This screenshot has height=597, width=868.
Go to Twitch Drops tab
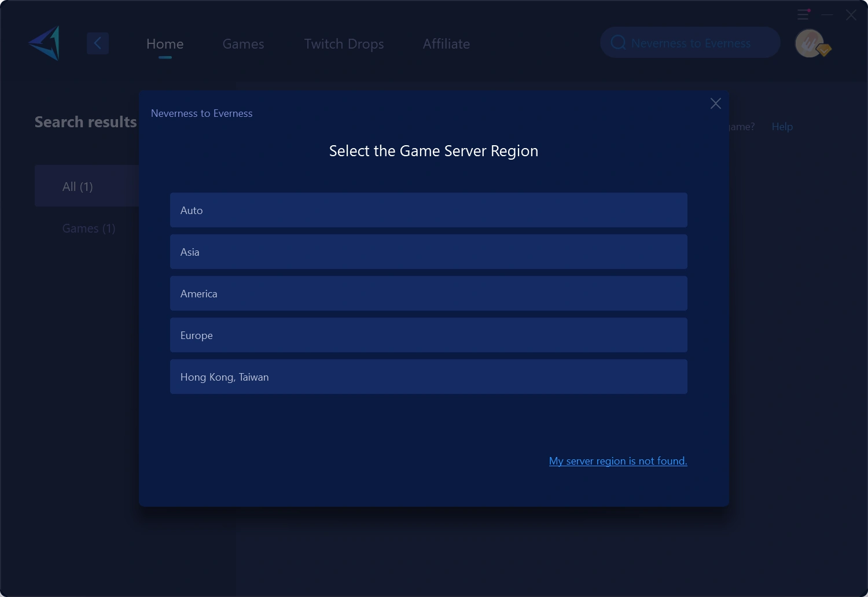[344, 44]
